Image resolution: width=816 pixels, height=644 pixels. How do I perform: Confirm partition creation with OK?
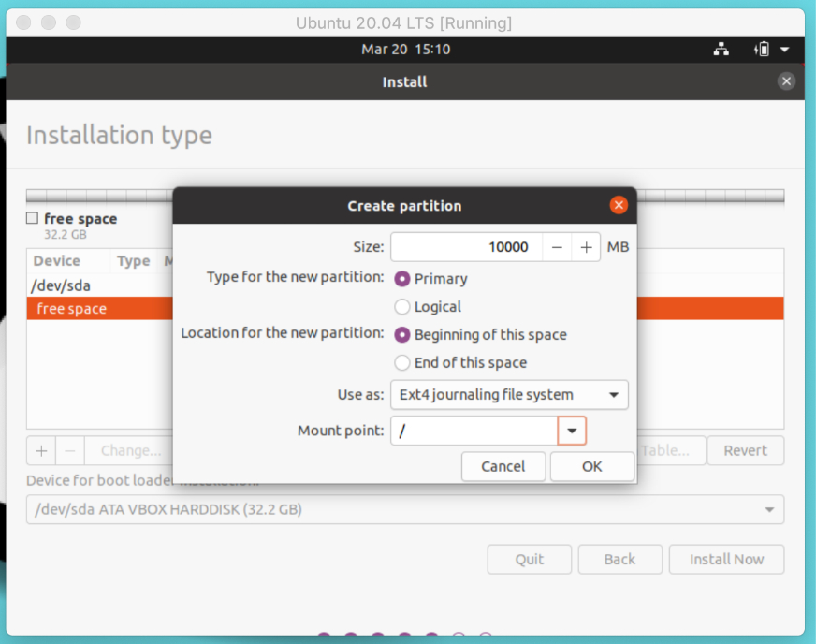pos(592,466)
